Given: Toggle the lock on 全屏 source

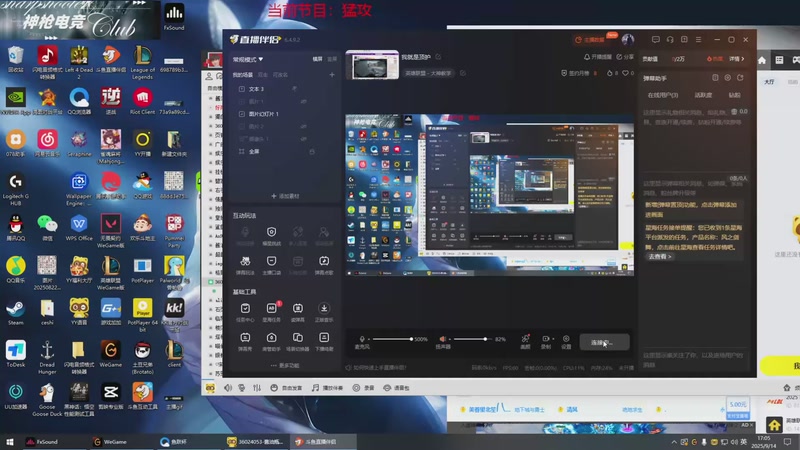Looking at the screenshot, I should pyautogui.click(x=312, y=152).
